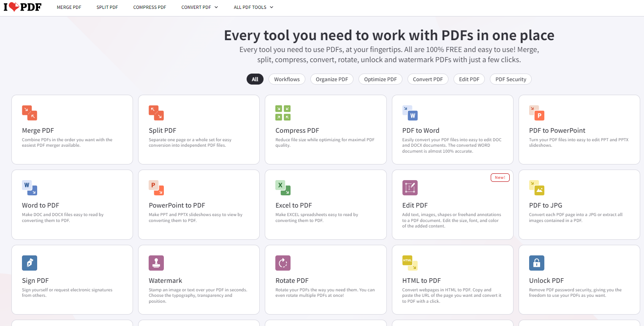This screenshot has height=326, width=644.
Task: Select the Workflows filter pill
Action: pos(287,79)
